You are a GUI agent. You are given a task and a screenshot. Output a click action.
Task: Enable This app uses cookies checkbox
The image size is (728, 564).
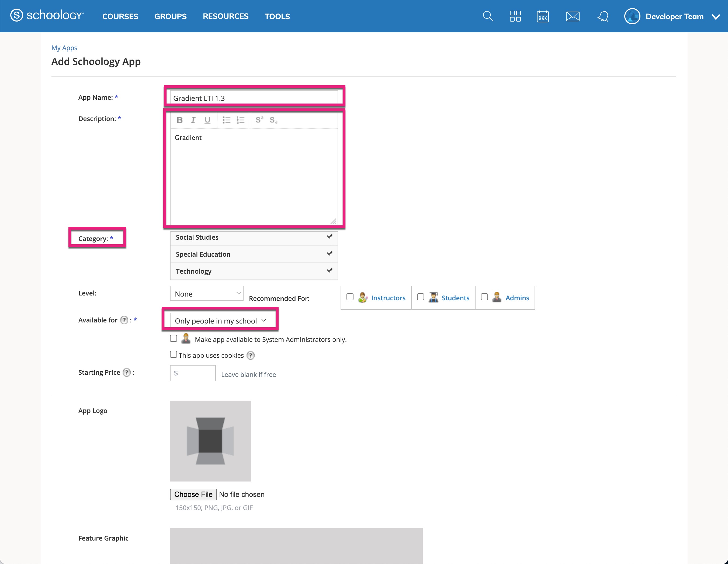173,354
